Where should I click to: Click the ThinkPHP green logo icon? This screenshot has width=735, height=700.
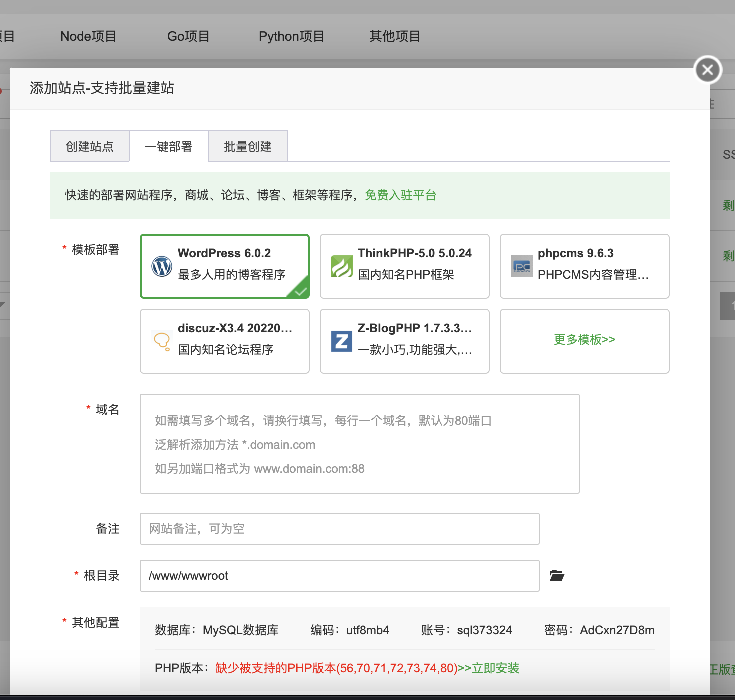[x=342, y=266]
